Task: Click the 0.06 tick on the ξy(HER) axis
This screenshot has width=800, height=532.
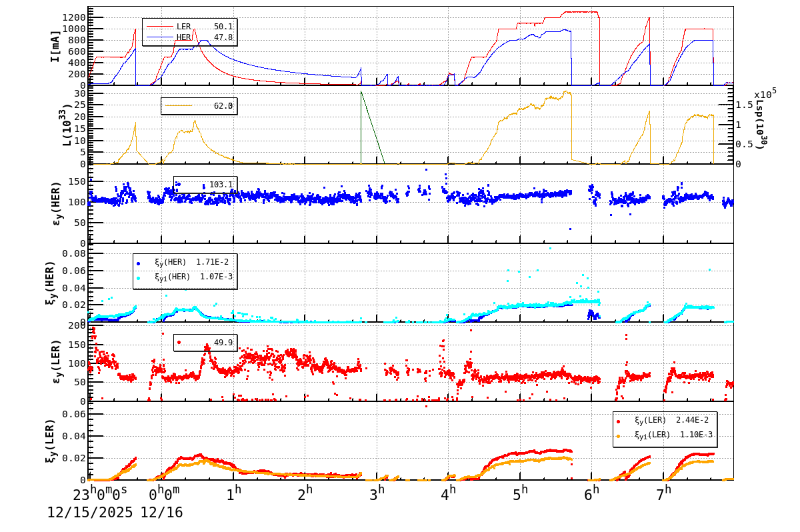Action: (73, 271)
